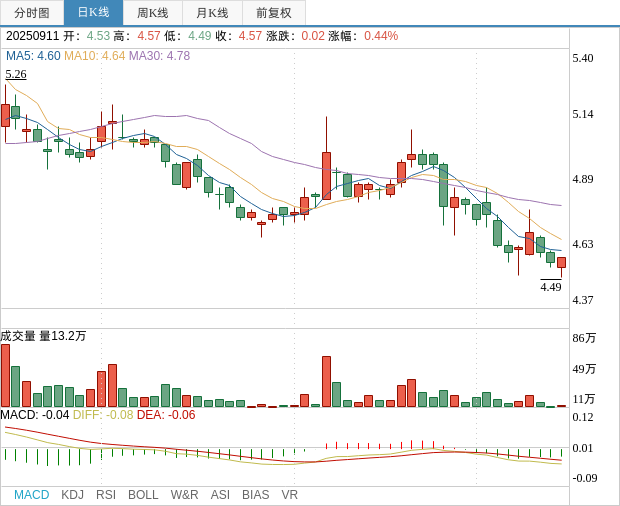Image resolution: width=620 pixels, height=506 pixels.
Task: Open the 前复权 option
Action: [x=274, y=13]
